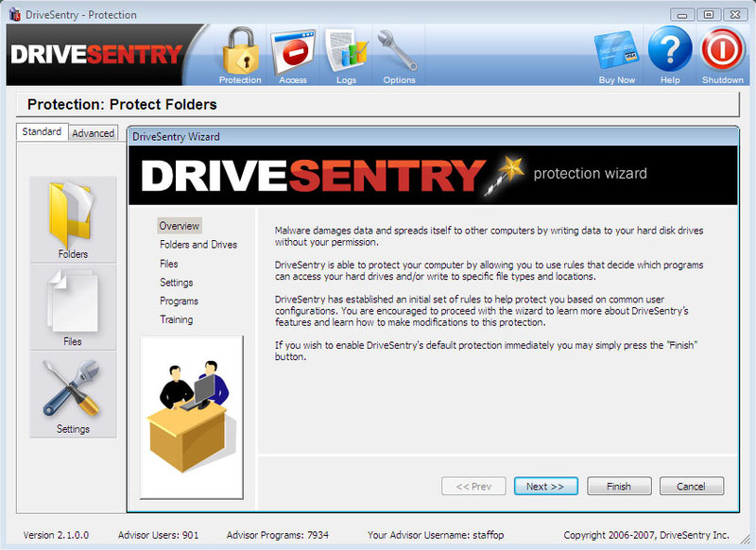
Task: Click the << Prev button
Action: click(x=473, y=486)
